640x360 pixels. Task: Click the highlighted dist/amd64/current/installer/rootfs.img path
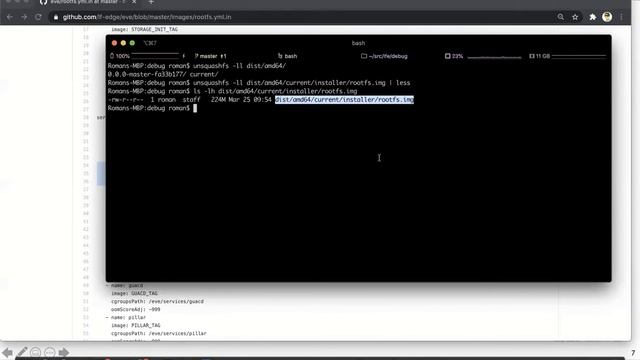click(x=344, y=100)
